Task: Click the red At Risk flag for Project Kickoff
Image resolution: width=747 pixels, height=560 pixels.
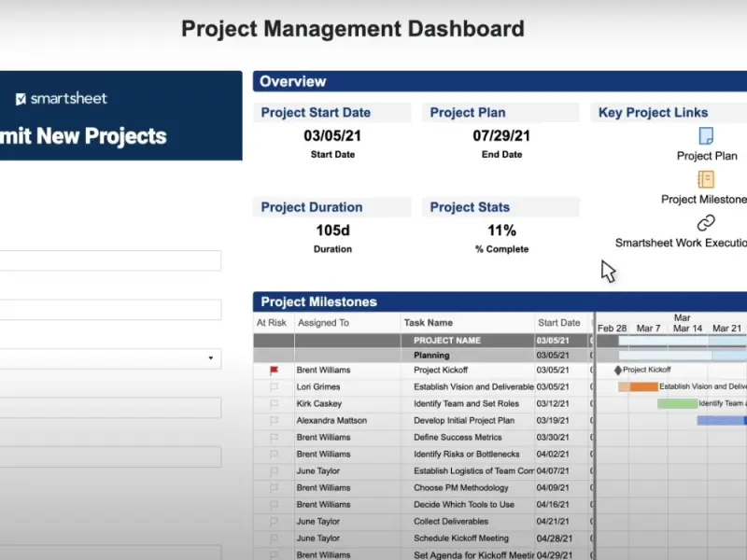Action: click(274, 371)
